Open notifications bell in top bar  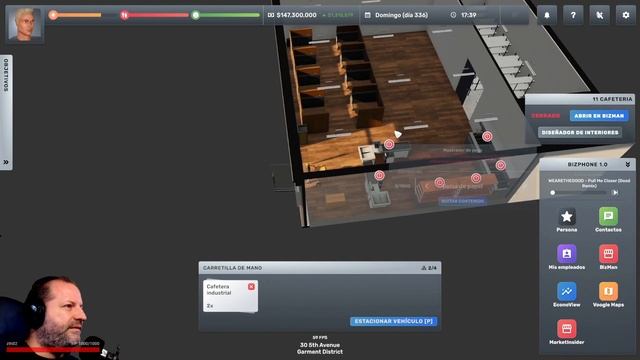pos(547,15)
